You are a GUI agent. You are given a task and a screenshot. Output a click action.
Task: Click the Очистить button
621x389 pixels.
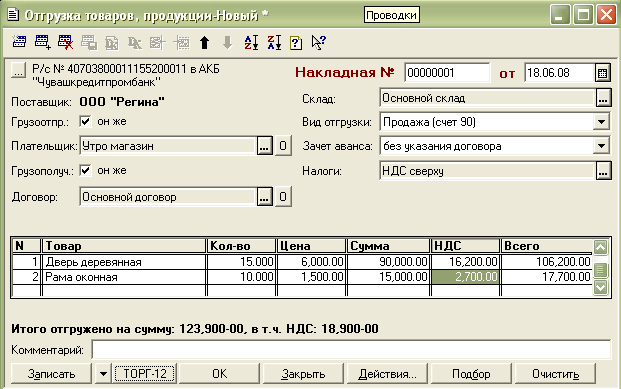pos(555,374)
